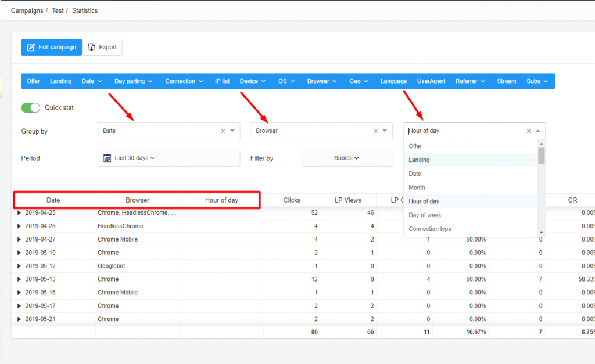Click the collapse caret in the Hour of day combobox
The image size is (595, 364).
tap(538, 131)
